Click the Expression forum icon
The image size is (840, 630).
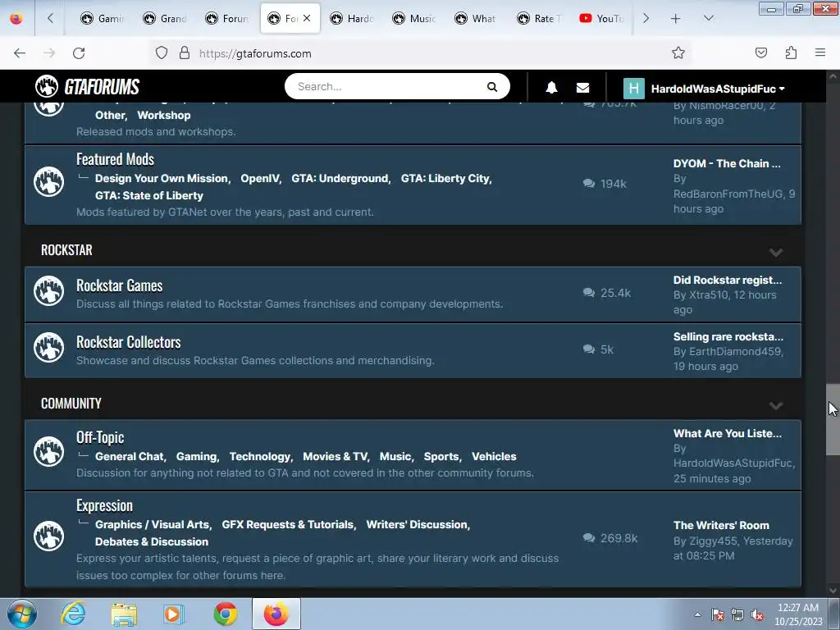(48, 536)
